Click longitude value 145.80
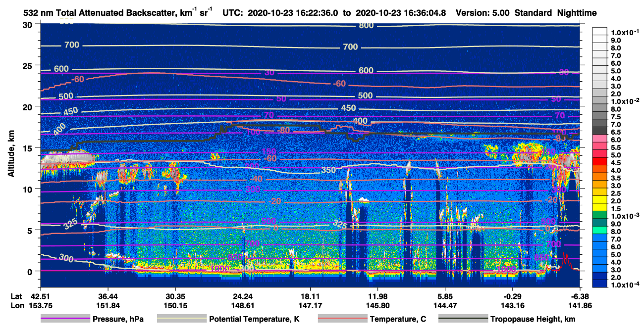Screen dimensions: 644x330 (x=378, y=305)
